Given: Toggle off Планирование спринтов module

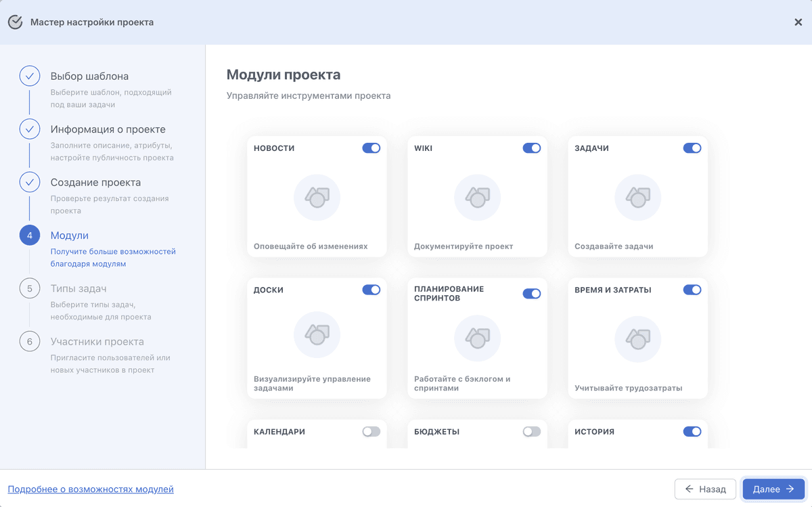Looking at the screenshot, I should pos(532,294).
